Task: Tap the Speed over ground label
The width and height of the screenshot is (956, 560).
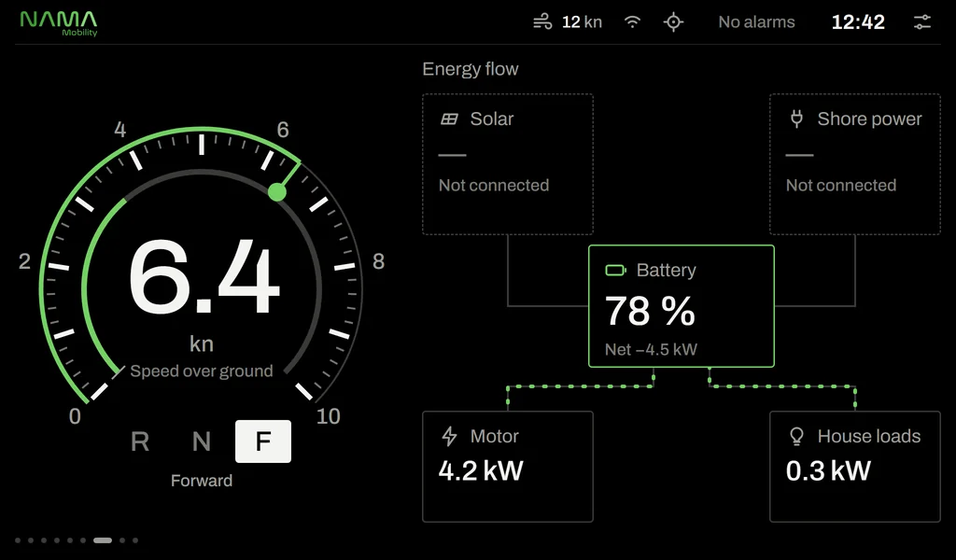Action: [202, 371]
